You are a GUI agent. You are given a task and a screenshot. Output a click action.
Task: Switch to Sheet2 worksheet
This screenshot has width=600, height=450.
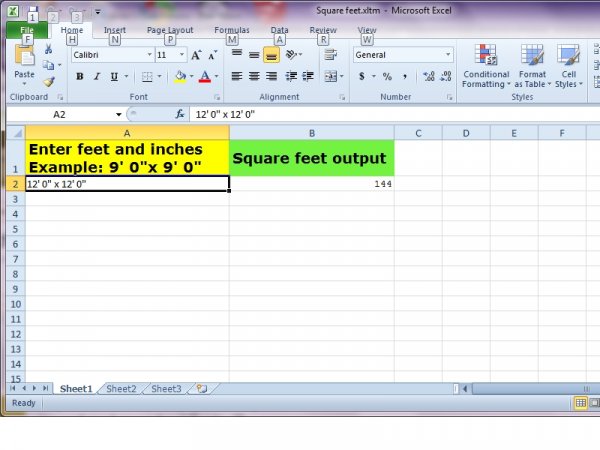tap(121, 389)
